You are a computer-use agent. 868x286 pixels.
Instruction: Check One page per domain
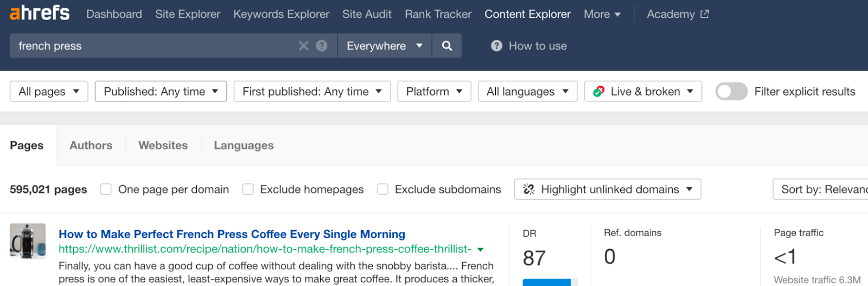click(106, 189)
